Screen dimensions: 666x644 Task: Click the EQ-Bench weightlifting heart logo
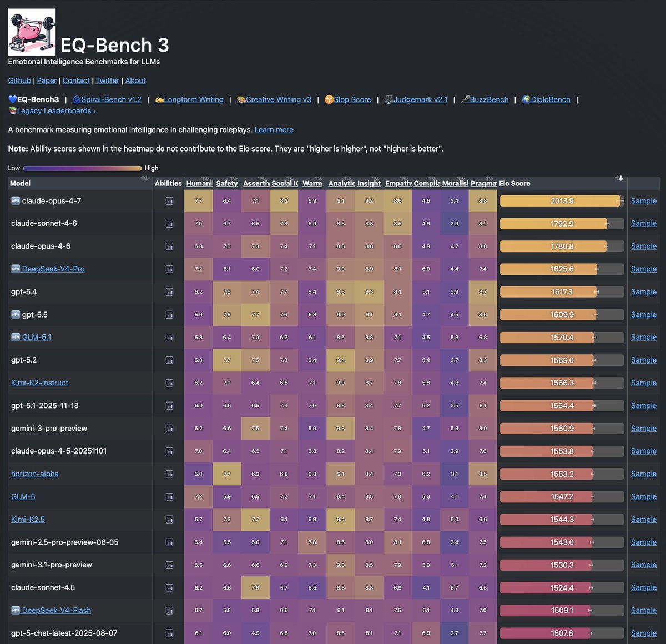coord(32,32)
